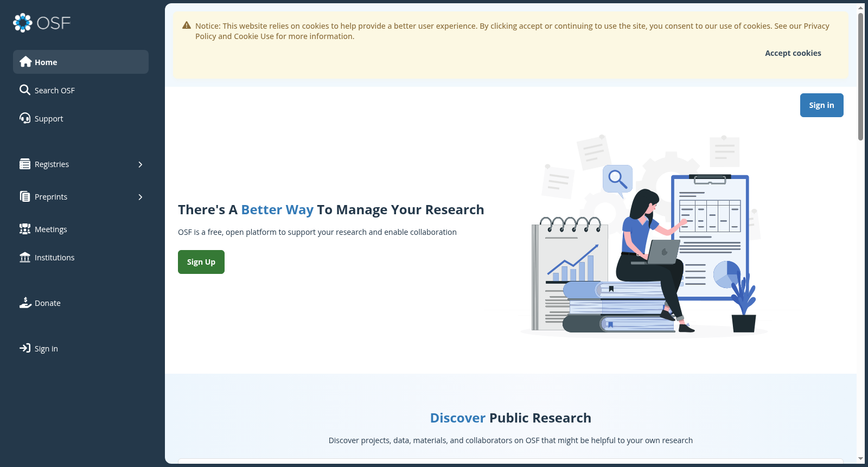Image resolution: width=868 pixels, height=467 pixels.
Task: Click the Institutions building icon
Action: 25,257
